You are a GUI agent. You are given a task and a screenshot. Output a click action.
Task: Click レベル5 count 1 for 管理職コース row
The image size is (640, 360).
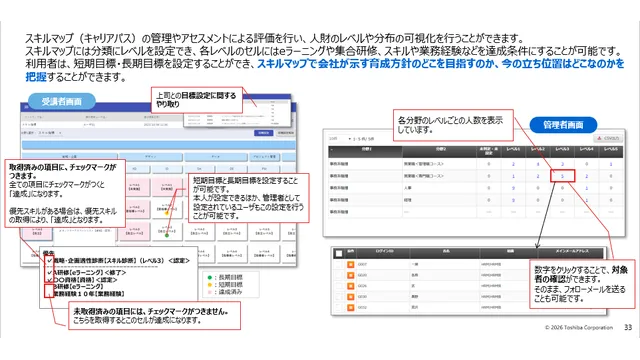611,164
